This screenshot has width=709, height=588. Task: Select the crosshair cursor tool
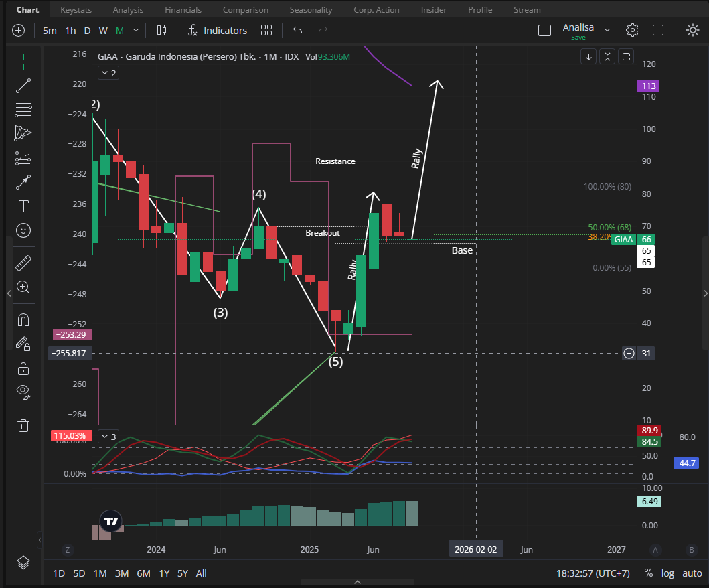[x=23, y=62]
